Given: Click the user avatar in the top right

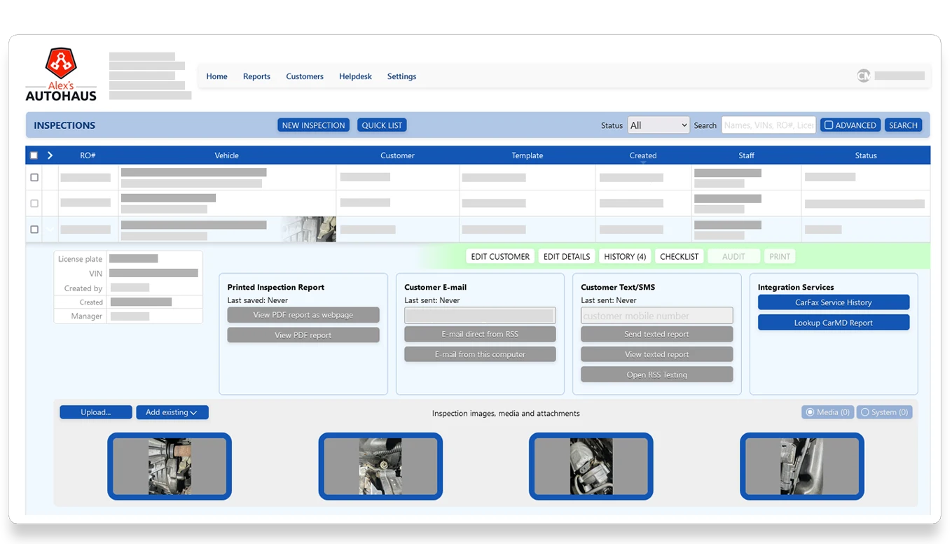Looking at the screenshot, I should pos(864,76).
